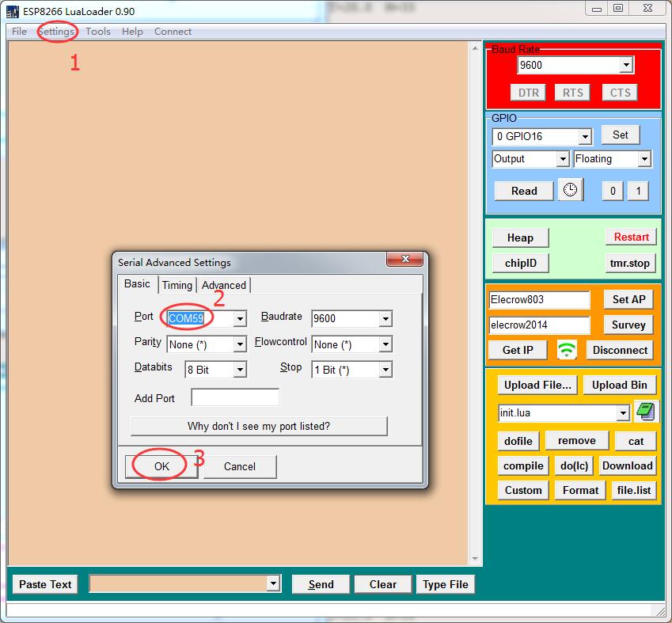672x623 pixels.
Task: Click the Paste Text button
Action: point(45,584)
